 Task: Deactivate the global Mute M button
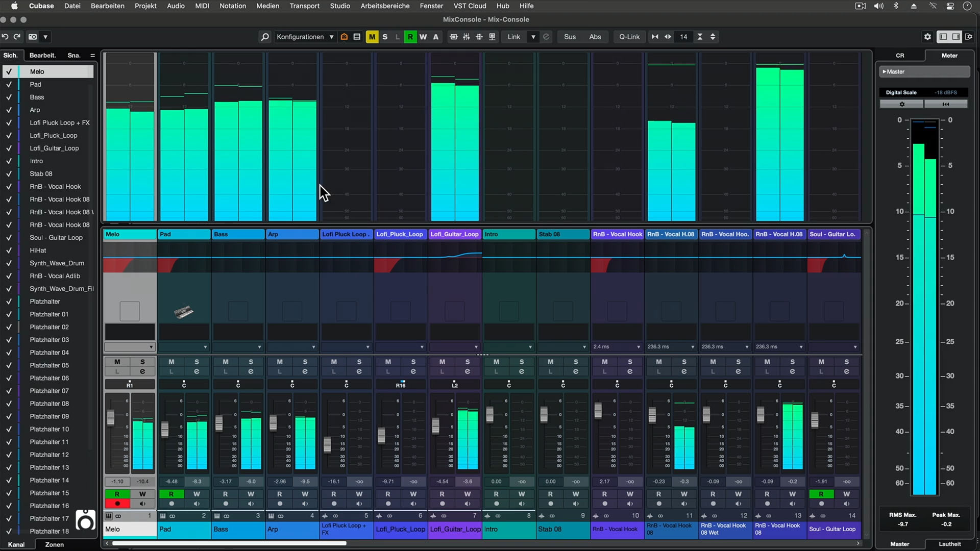point(372,36)
